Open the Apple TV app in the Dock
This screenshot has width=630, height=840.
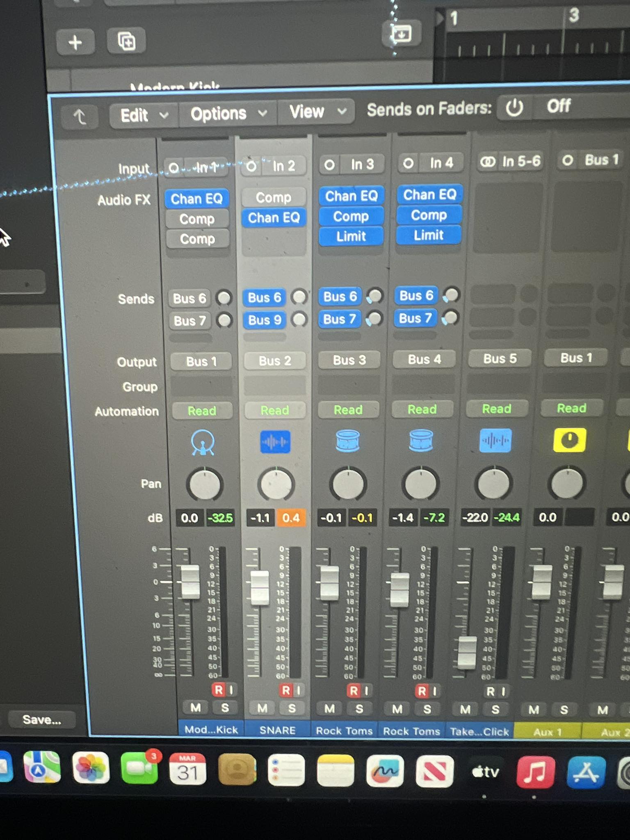[485, 772]
